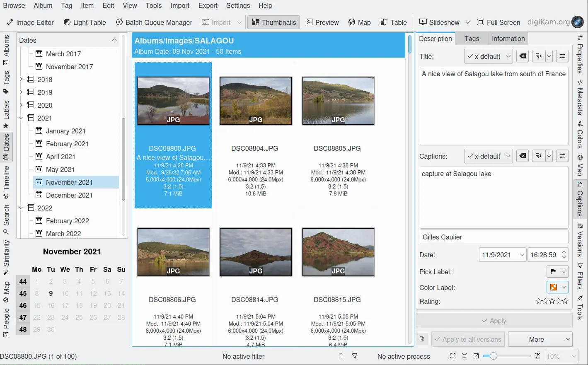Launch the Batch Queue Manager
The width and height of the screenshot is (588, 365).
click(x=154, y=22)
